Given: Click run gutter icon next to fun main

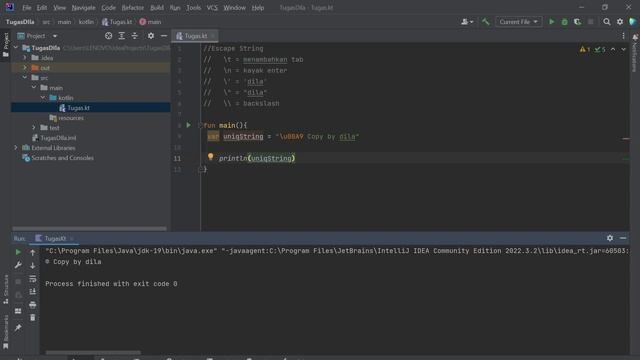Looking at the screenshot, I should click(189, 125).
